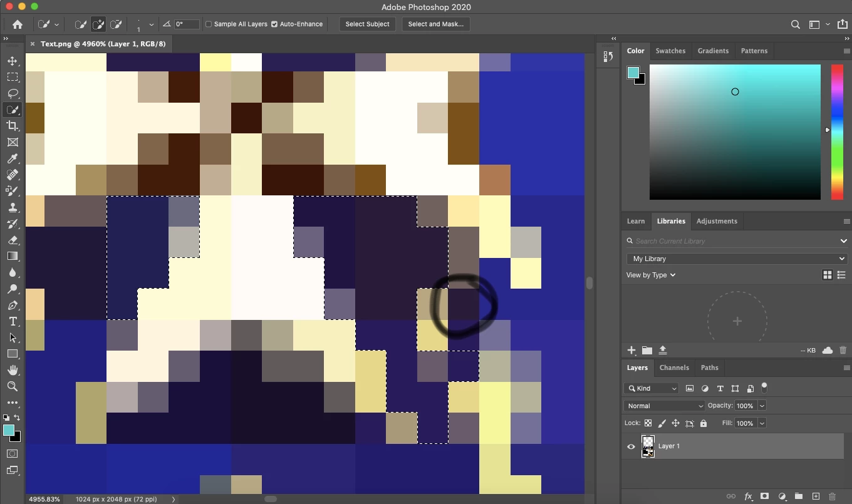Image resolution: width=852 pixels, height=504 pixels.
Task: Select the Horizontal Type tool
Action: (x=12, y=321)
